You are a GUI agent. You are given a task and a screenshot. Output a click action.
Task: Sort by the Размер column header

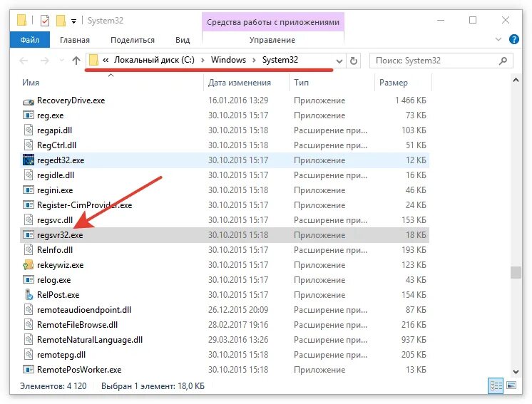394,83
